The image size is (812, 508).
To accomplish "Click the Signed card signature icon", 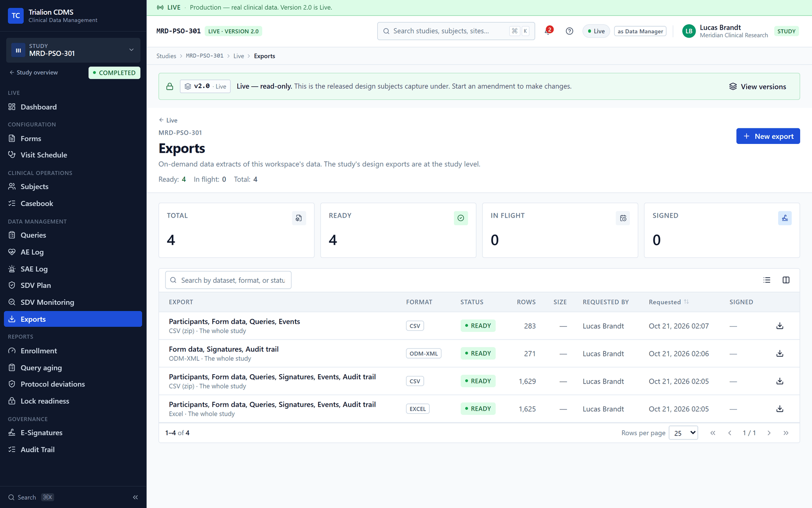I will pyautogui.click(x=785, y=218).
